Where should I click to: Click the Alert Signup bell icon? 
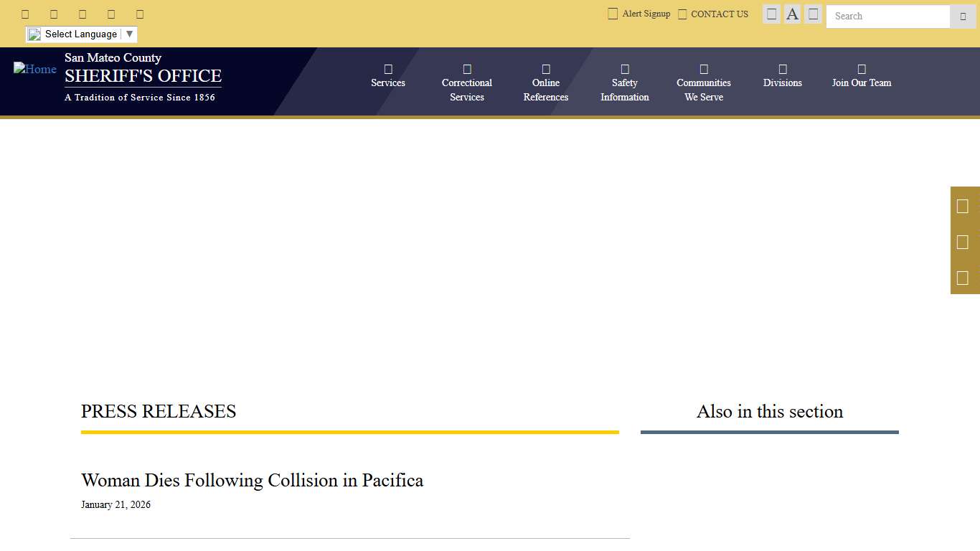pos(613,13)
